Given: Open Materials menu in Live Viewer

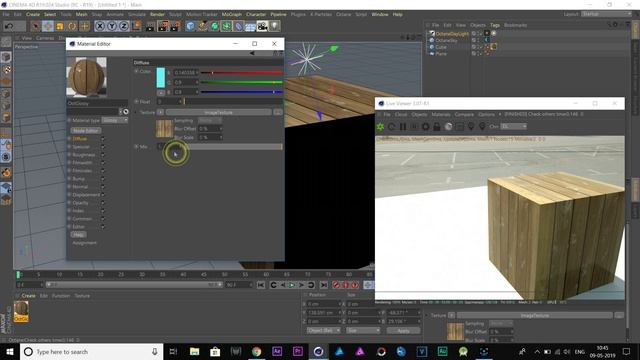Looking at the screenshot, I should click(x=441, y=115).
